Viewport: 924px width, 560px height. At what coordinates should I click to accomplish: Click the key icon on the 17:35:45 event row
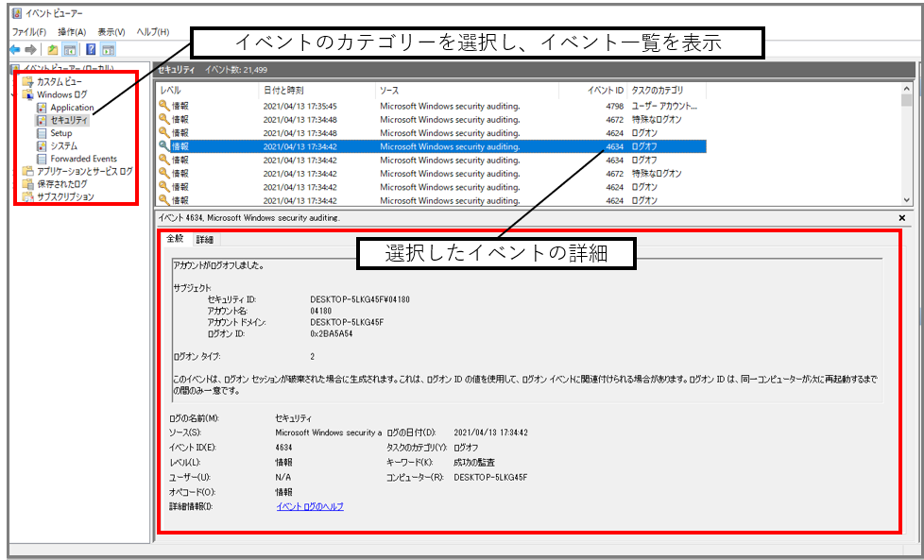(x=163, y=106)
